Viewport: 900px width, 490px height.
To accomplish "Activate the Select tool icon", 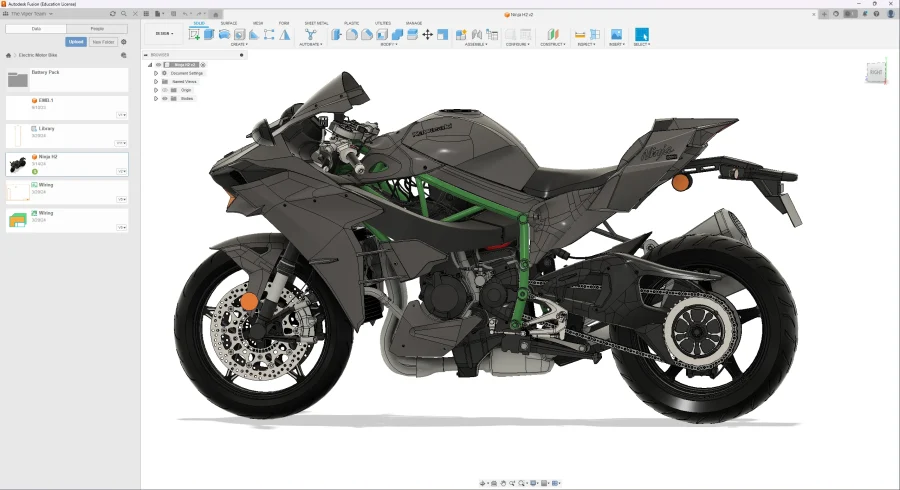I will tap(642, 34).
